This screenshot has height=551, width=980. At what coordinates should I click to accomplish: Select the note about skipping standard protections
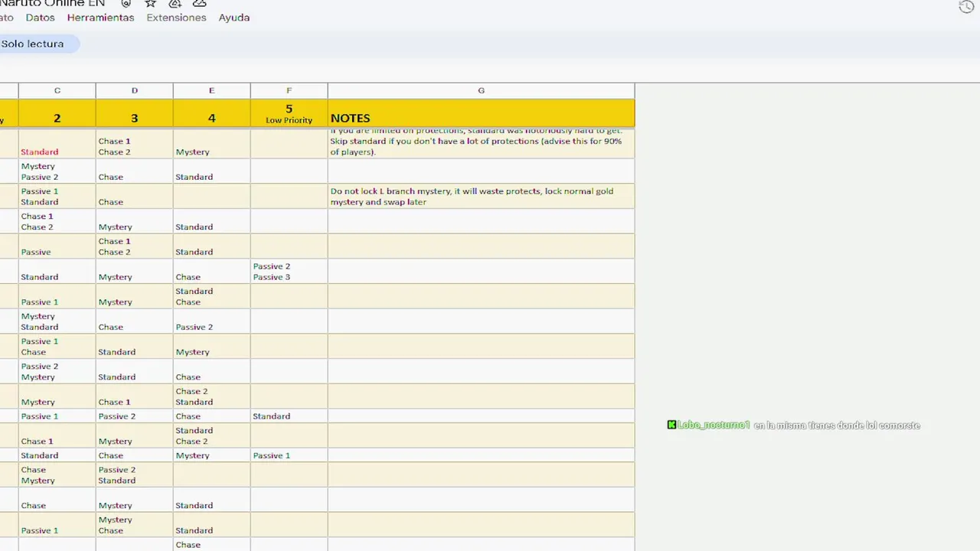pyautogui.click(x=482, y=144)
